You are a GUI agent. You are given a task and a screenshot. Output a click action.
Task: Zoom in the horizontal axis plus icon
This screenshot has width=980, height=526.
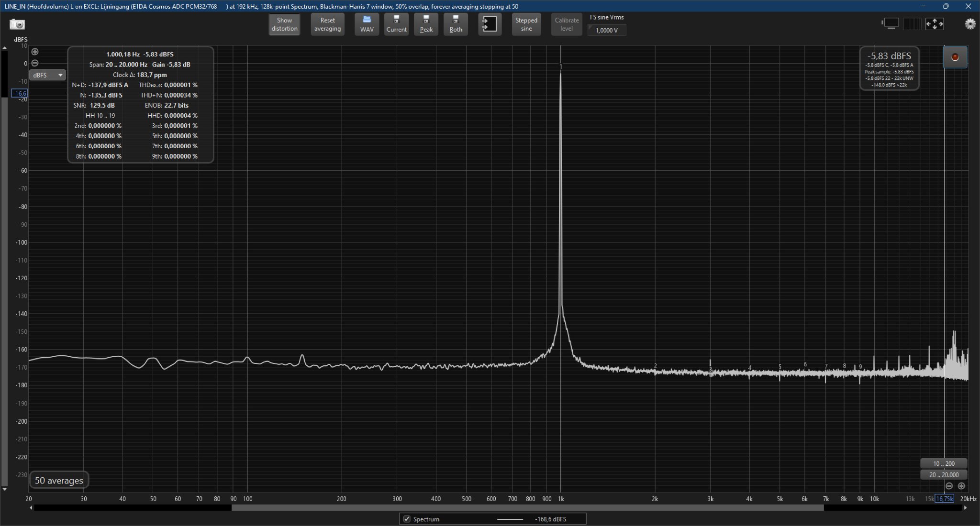click(961, 486)
